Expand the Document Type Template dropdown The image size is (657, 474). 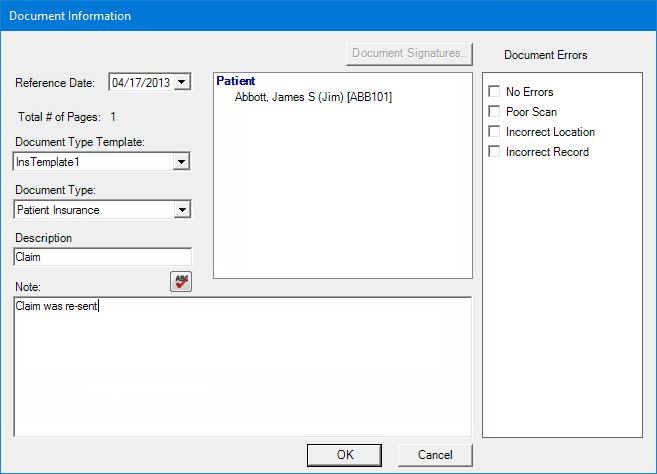pos(181,162)
